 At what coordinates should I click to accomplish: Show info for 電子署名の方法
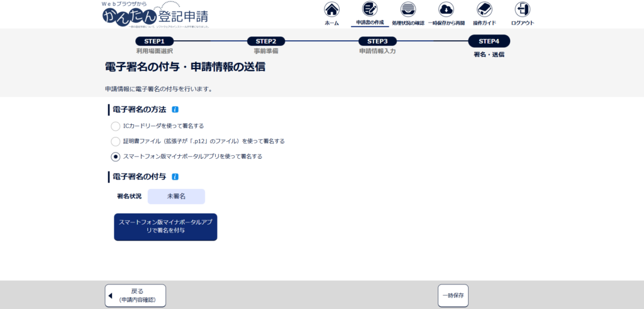click(175, 109)
